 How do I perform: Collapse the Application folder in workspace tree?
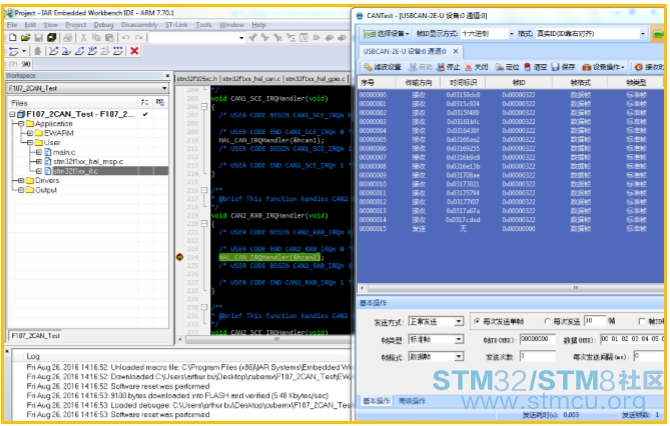pos(21,123)
